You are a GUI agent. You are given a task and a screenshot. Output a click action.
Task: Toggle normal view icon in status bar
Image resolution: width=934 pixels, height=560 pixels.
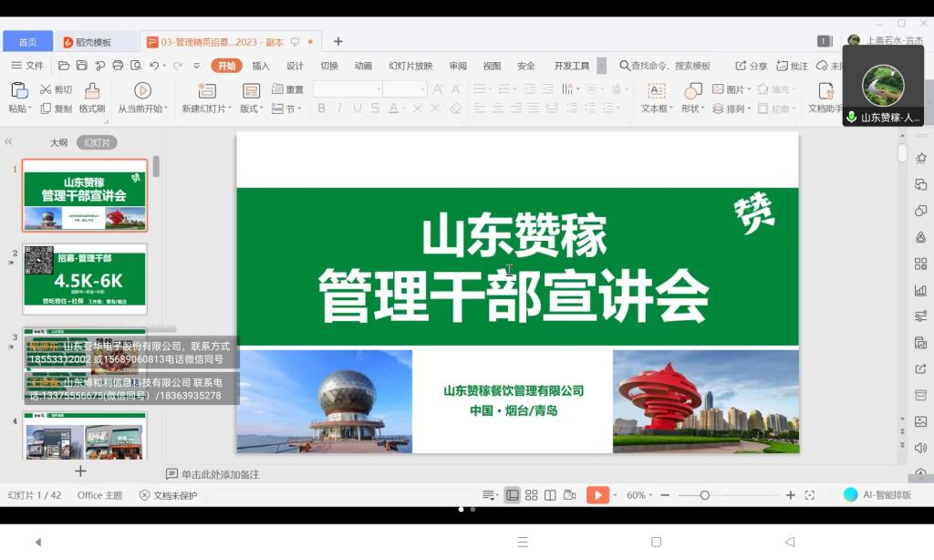click(513, 495)
